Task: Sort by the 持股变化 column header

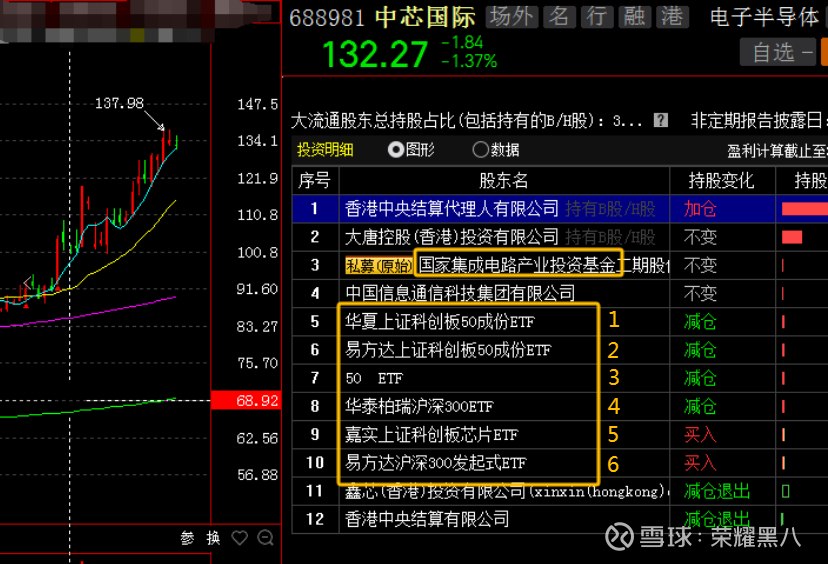Action: (721, 181)
